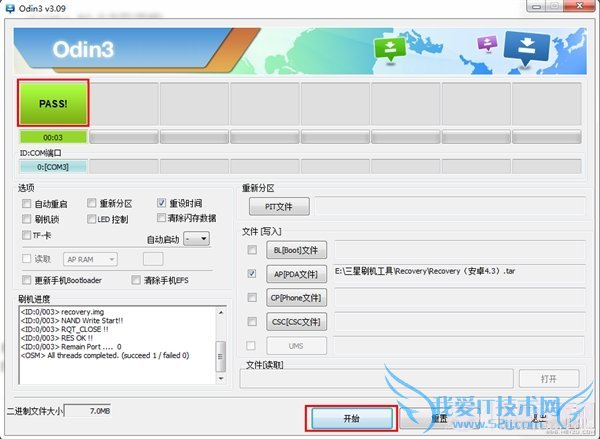Tick the checkbox beside CP[Phone文件]
This screenshot has height=439, width=600.
coord(252,297)
